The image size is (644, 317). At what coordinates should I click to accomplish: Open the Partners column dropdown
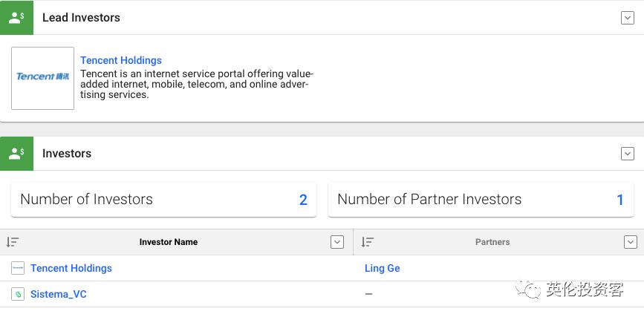630,242
